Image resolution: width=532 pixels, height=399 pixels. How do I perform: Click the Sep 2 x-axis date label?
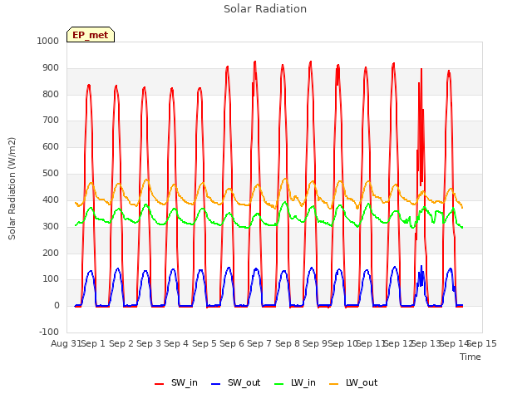pyautogui.click(x=121, y=343)
